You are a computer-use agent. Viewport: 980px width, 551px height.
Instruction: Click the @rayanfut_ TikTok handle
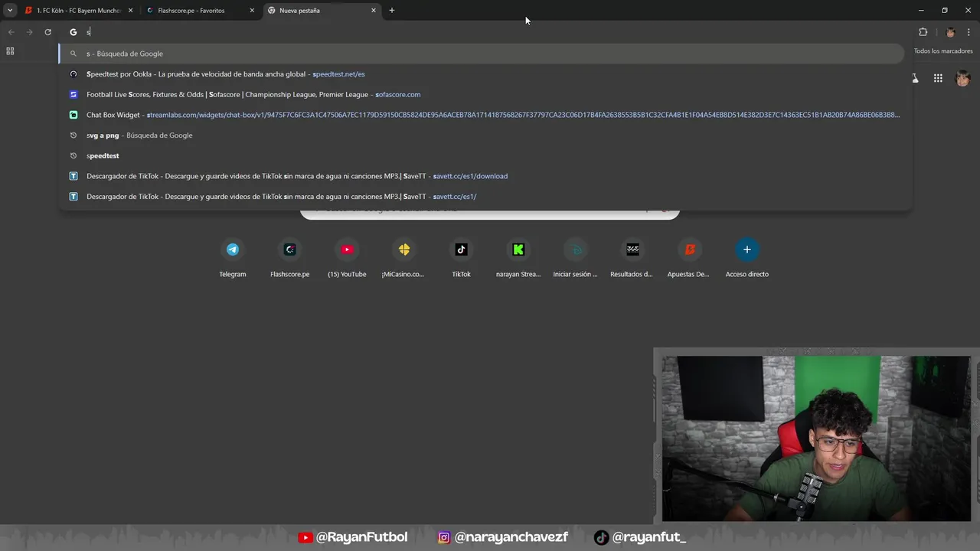click(640, 537)
